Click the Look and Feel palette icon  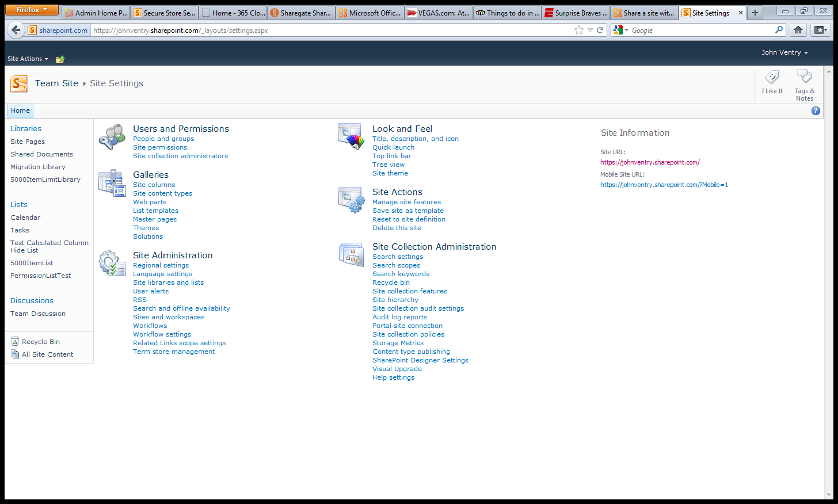pos(351,137)
